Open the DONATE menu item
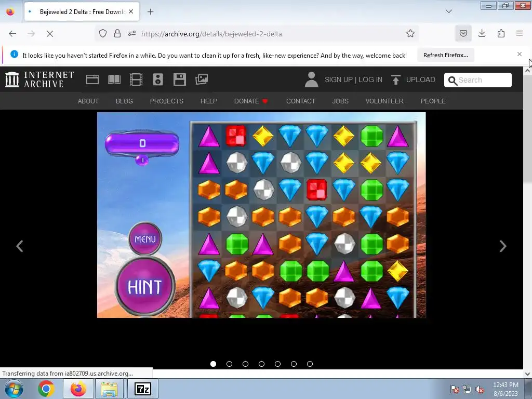 click(251, 101)
